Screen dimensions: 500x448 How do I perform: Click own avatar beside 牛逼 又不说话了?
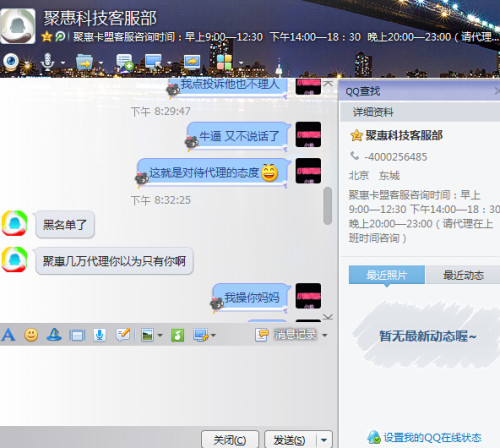click(x=308, y=134)
